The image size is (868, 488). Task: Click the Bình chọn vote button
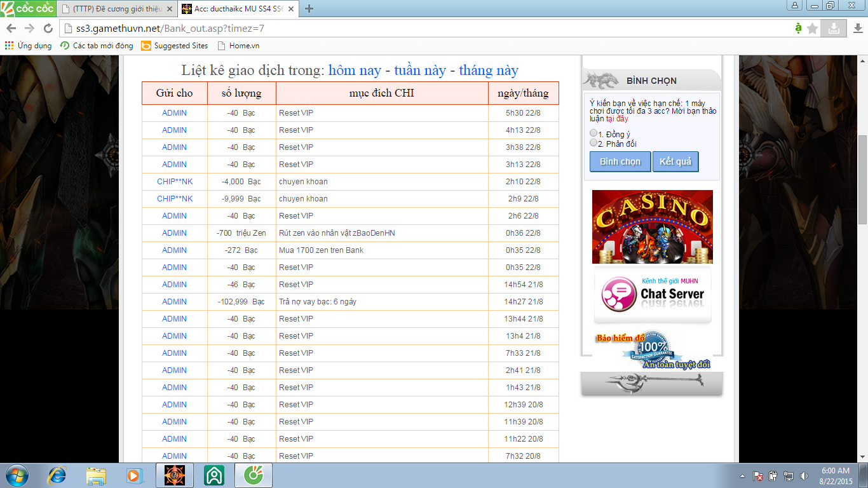(x=620, y=161)
